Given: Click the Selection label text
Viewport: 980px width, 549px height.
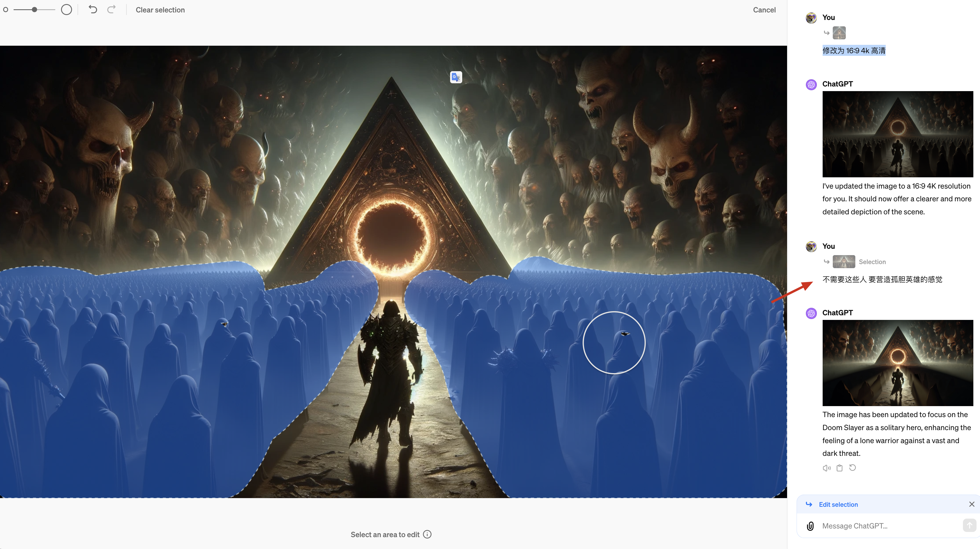Looking at the screenshot, I should (x=872, y=262).
